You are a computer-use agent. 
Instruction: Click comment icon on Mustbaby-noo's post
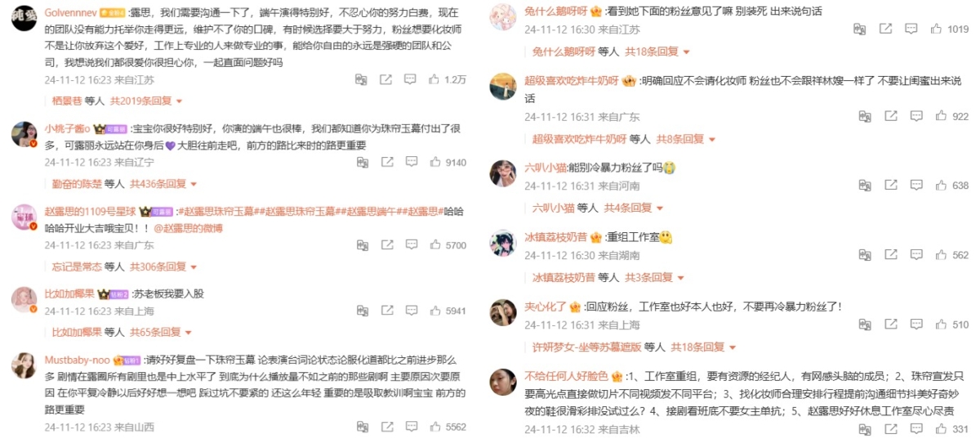[411, 428]
